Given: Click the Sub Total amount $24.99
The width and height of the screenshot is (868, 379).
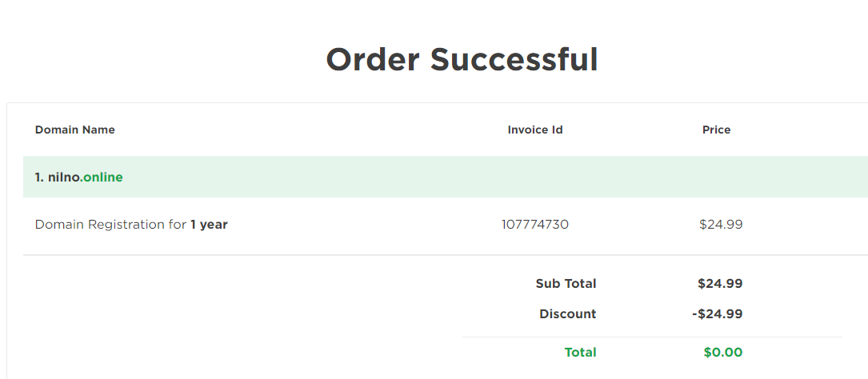Looking at the screenshot, I should pos(720,283).
